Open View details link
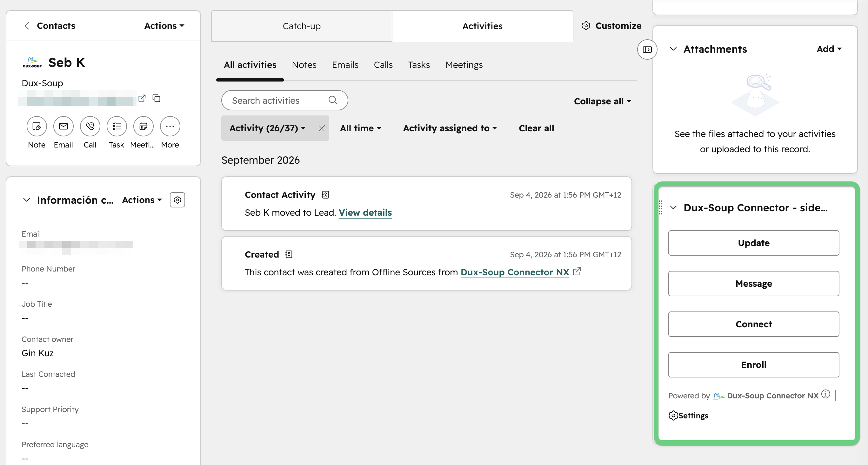 click(x=365, y=213)
